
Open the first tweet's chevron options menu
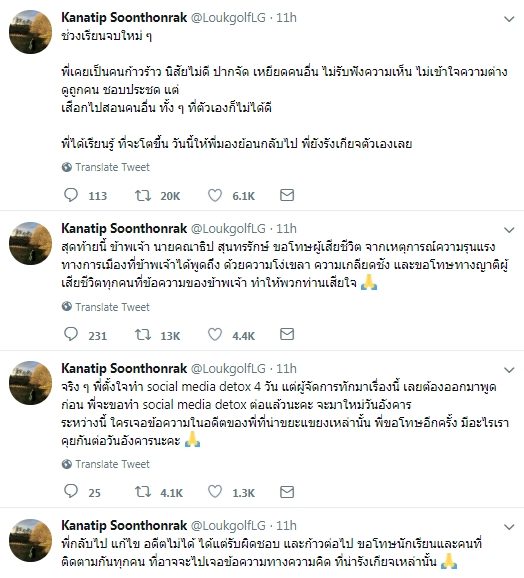click(x=509, y=19)
